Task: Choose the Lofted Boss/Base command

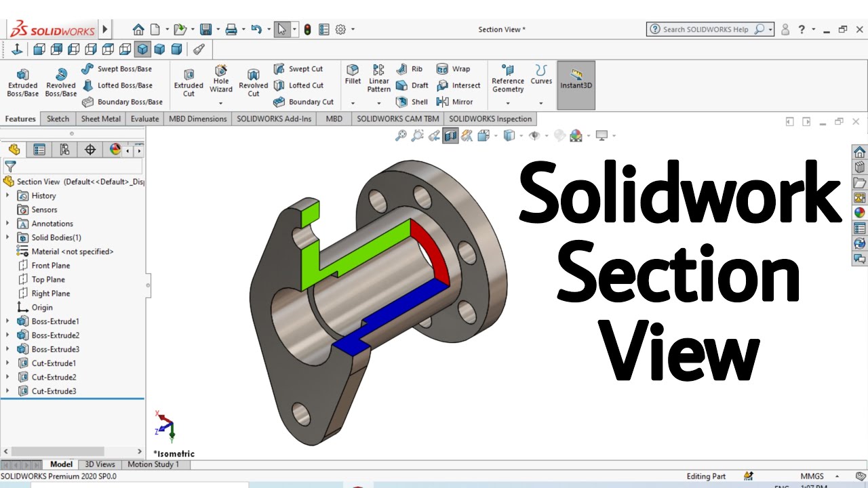Action: click(117, 85)
